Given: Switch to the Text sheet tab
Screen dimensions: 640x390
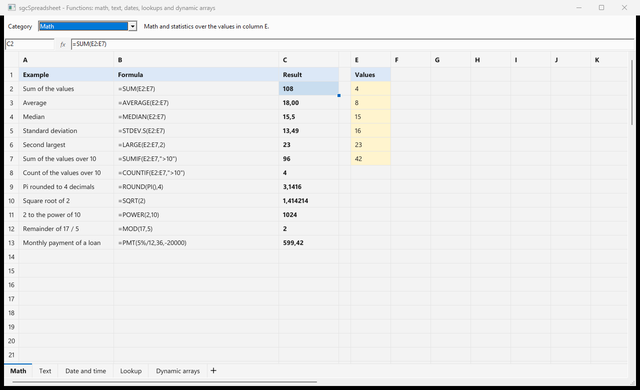Looking at the screenshot, I should (x=45, y=370).
